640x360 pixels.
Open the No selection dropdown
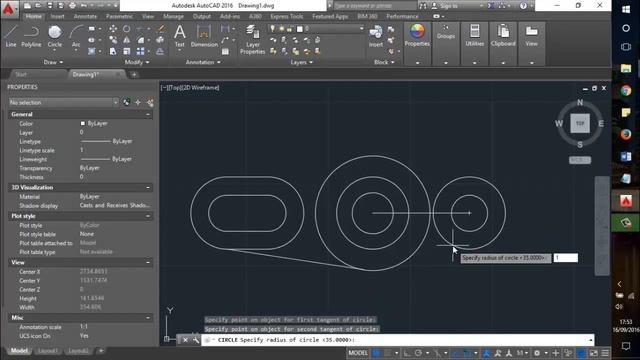point(64,102)
